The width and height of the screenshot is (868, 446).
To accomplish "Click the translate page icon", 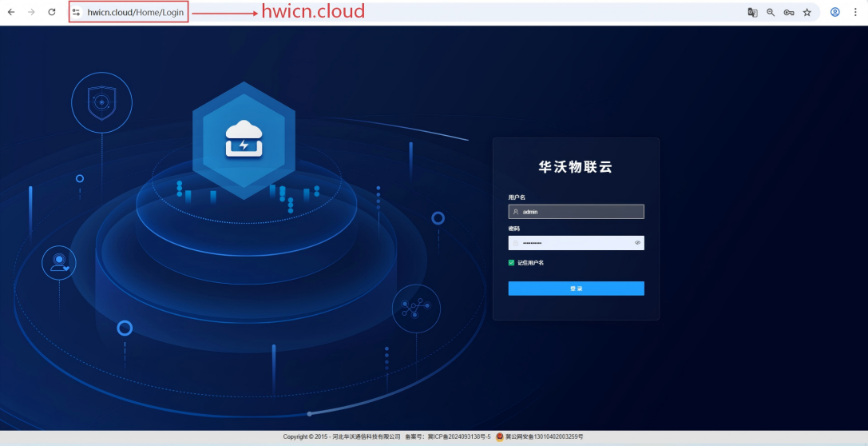I will coord(752,12).
